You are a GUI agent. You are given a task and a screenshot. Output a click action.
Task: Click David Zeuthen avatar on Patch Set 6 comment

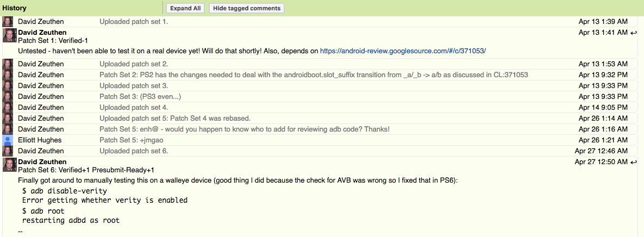(9, 165)
